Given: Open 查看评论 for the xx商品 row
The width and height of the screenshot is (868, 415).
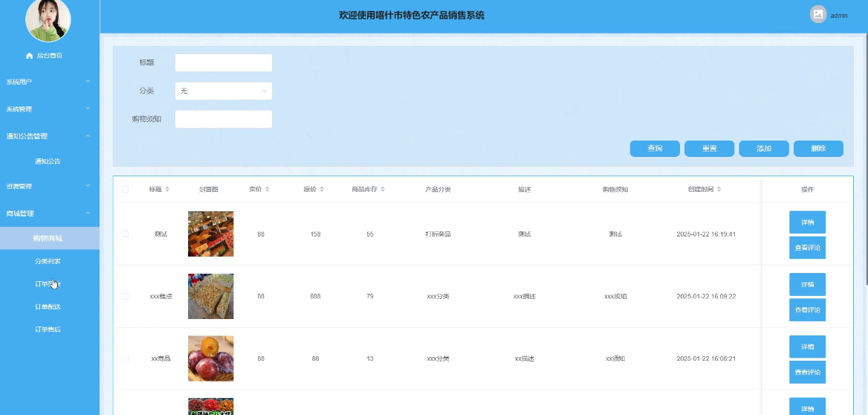Looking at the screenshot, I should pyautogui.click(x=808, y=373).
